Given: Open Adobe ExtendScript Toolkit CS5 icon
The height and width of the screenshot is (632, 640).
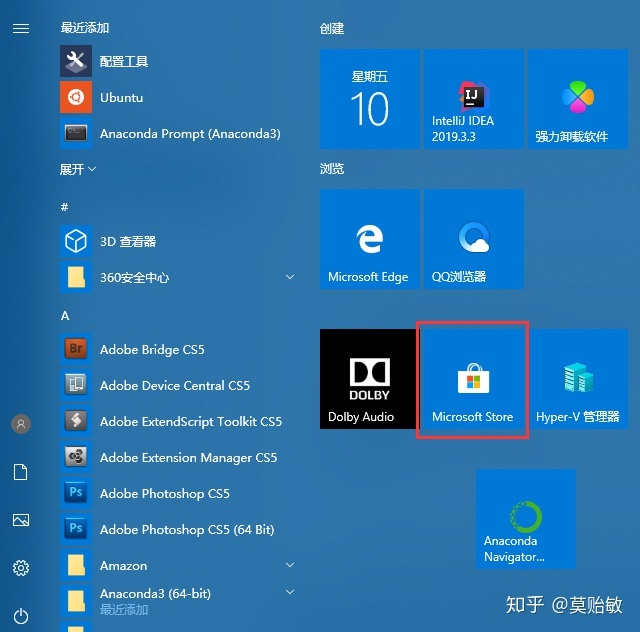Looking at the screenshot, I should coord(76,421).
